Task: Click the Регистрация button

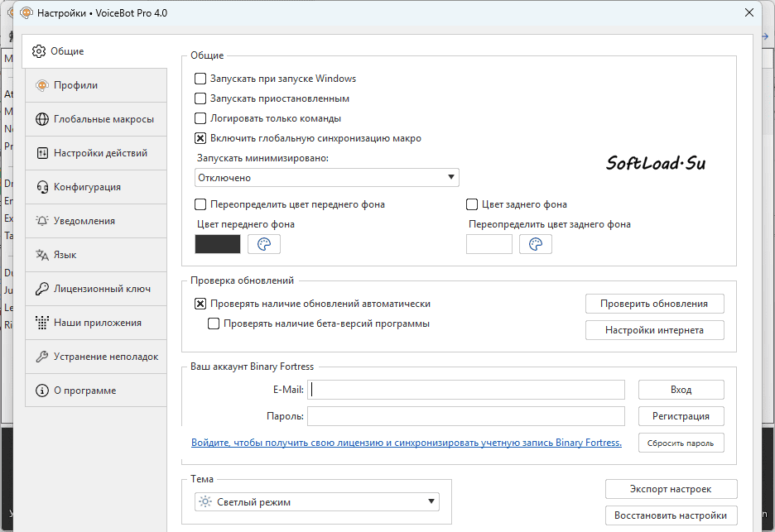Action: coord(681,416)
